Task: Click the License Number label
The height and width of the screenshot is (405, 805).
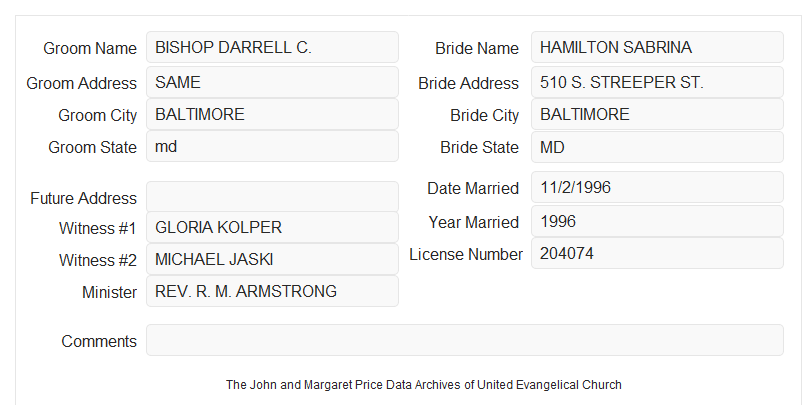Action: point(466,255)
